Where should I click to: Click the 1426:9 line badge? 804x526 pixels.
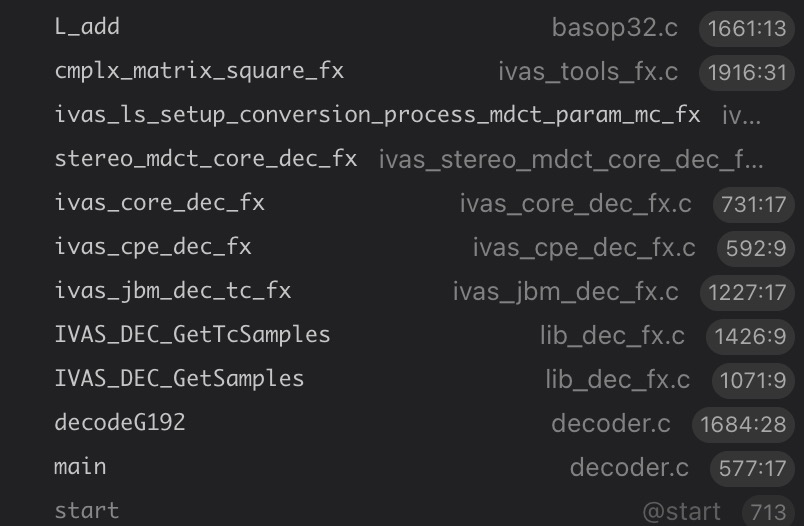749,336
